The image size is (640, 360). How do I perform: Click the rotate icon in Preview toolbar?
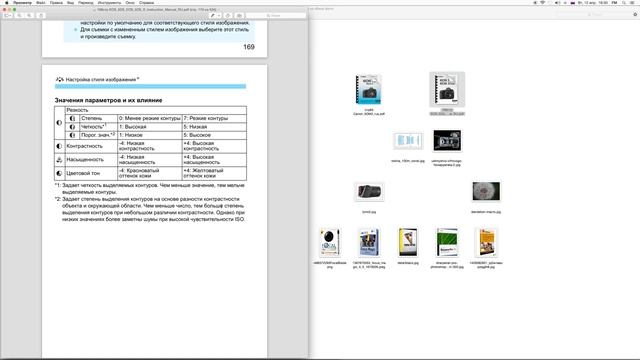point(228,16)
